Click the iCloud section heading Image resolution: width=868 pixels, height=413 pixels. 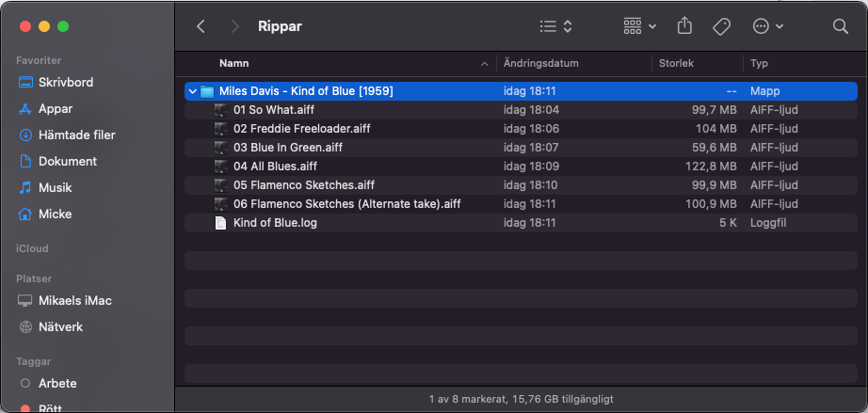point(32,248)
